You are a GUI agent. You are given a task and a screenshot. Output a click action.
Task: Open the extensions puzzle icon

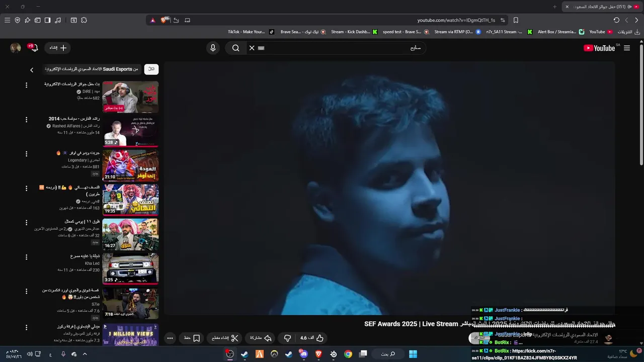click(84, 20)
